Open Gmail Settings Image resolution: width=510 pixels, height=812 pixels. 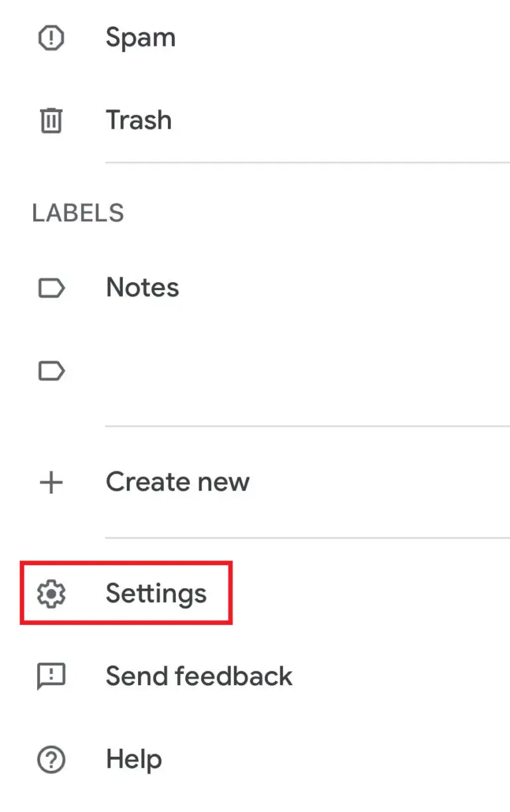(156, 594)
